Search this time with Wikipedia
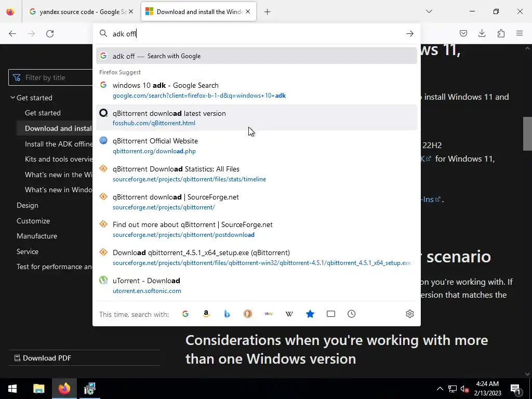Viewport: 532px width, 399px height. click(x=289, y=314)
